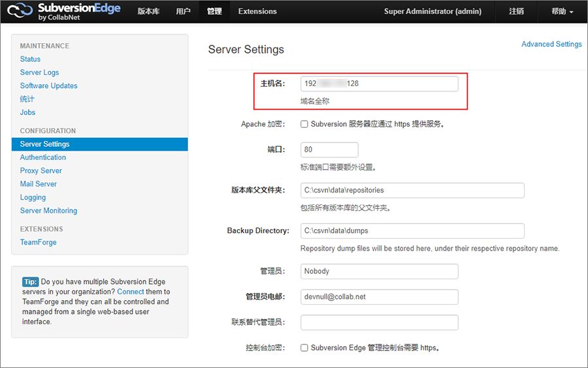
Task: Click the Tip: badge
Action: (30, 282)
